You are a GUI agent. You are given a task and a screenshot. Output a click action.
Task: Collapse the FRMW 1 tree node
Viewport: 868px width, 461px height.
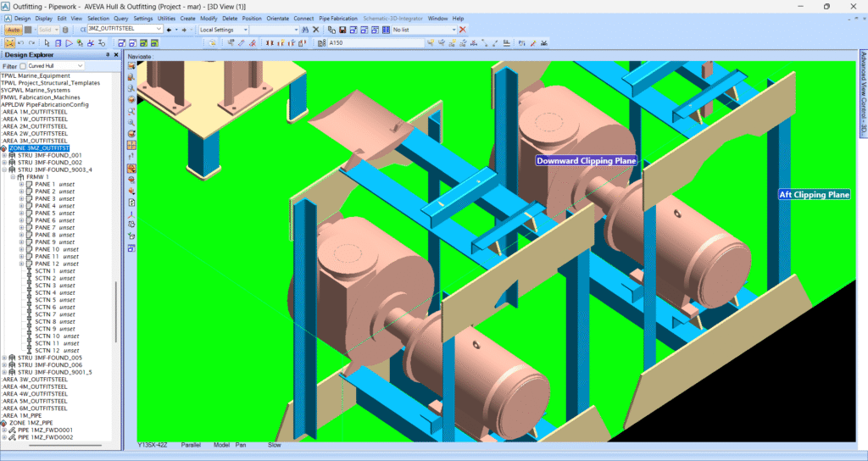click(13, 177)
